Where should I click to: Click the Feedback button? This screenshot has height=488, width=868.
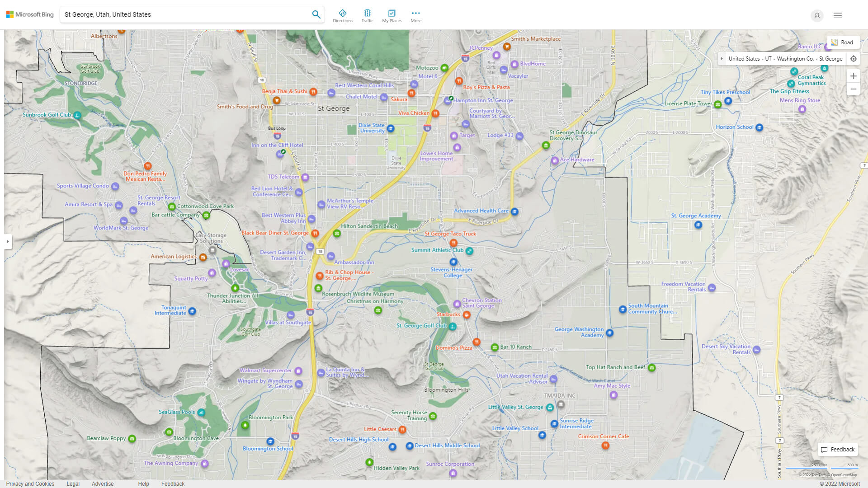[837, 449]
